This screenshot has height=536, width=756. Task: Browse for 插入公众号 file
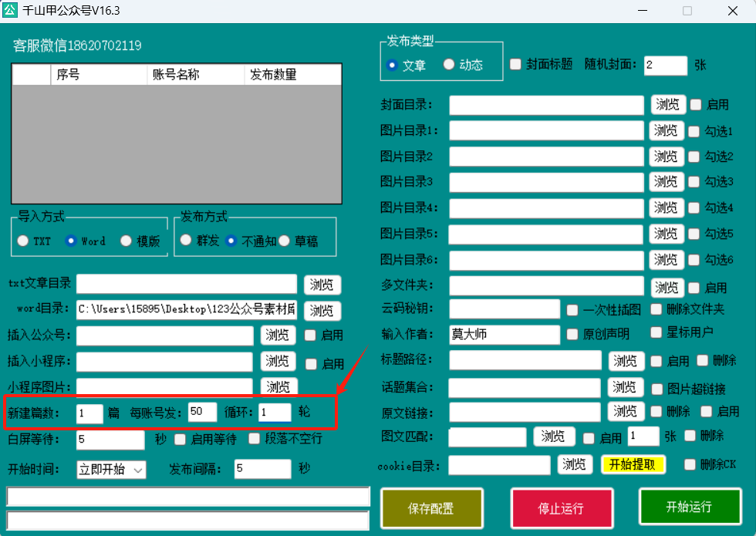[x=278, y=335]
